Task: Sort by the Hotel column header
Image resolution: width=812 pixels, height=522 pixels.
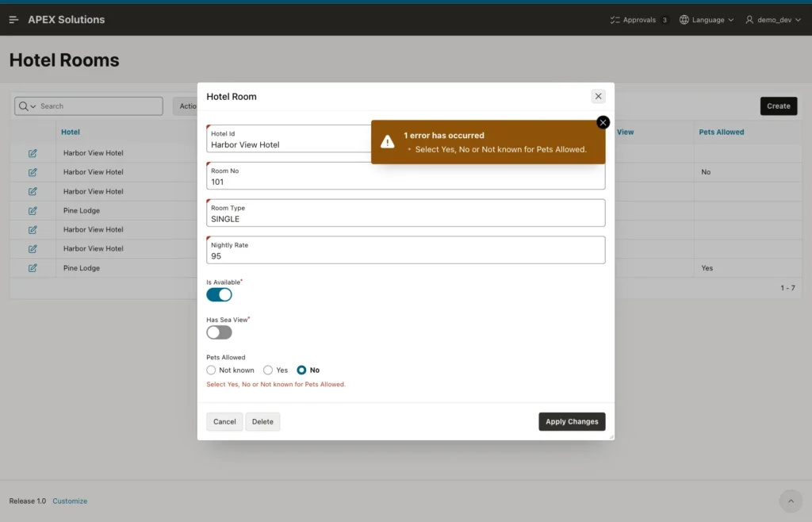Action: coord(71,132)
